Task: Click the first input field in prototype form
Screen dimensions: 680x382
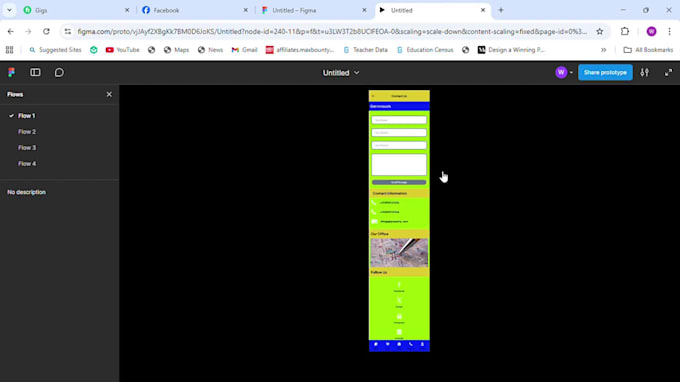Action: pos(399,120)
